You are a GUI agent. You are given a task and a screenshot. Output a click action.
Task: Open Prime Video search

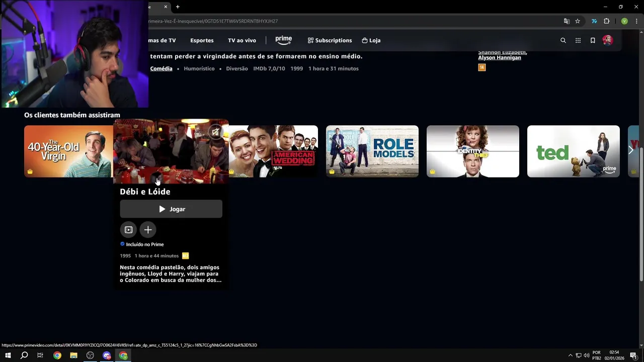tap(563, 40)
